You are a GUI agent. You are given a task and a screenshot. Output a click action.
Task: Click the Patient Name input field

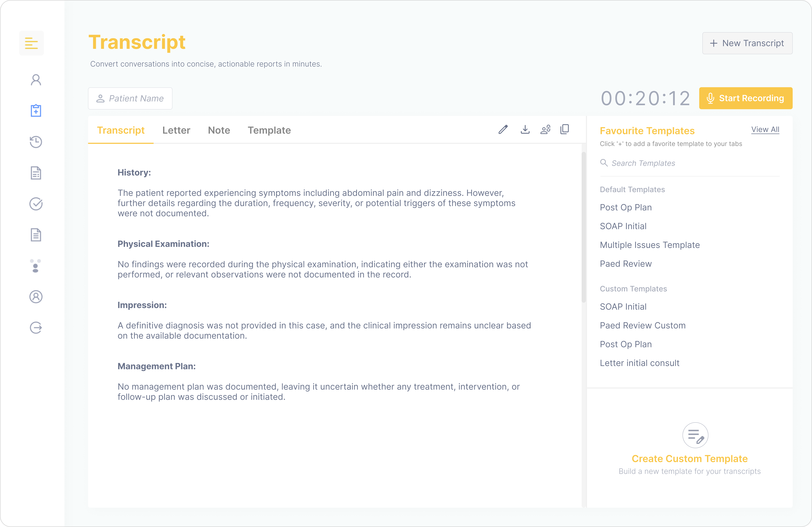[x=130, y=99]
